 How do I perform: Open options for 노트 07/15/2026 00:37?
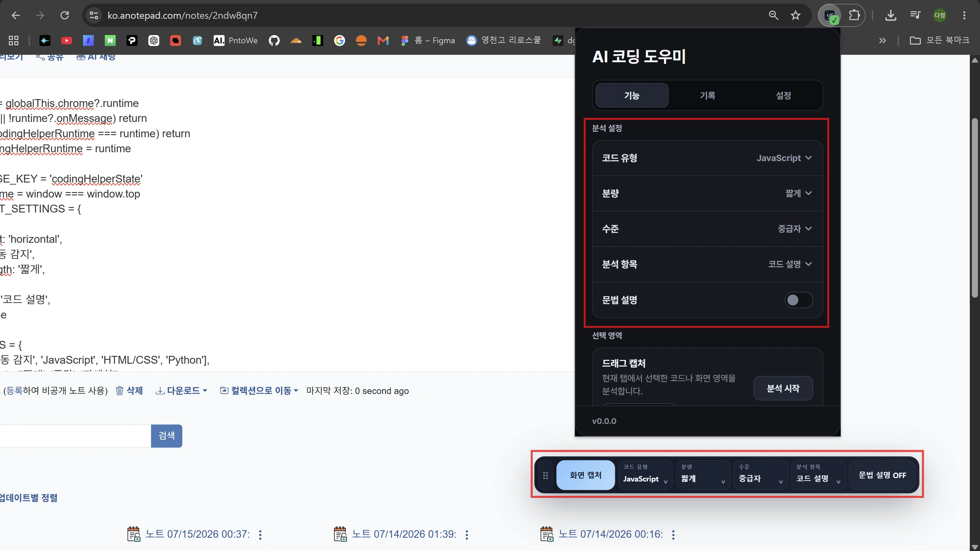[x=260, y=535]
